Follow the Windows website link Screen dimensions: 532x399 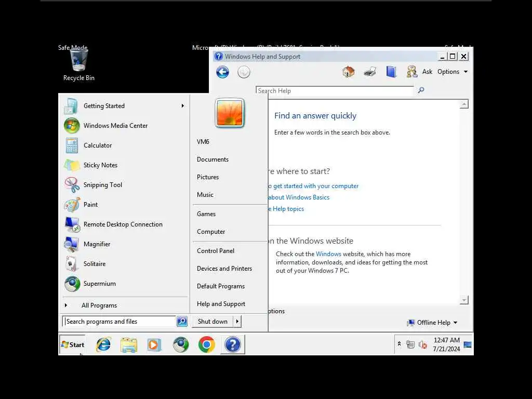tap(328, 254)
